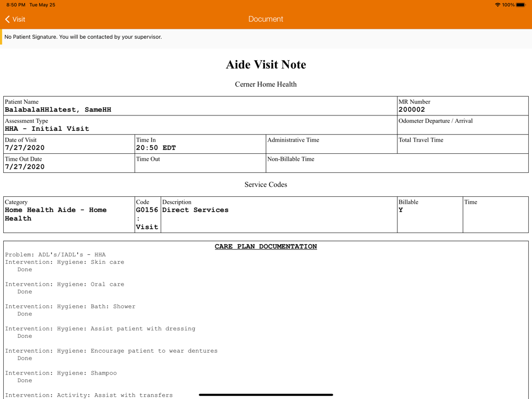Screen dimensions: 532x399
Task: Tap Time In value '20:50 EDT'
Action: (156, 147)
